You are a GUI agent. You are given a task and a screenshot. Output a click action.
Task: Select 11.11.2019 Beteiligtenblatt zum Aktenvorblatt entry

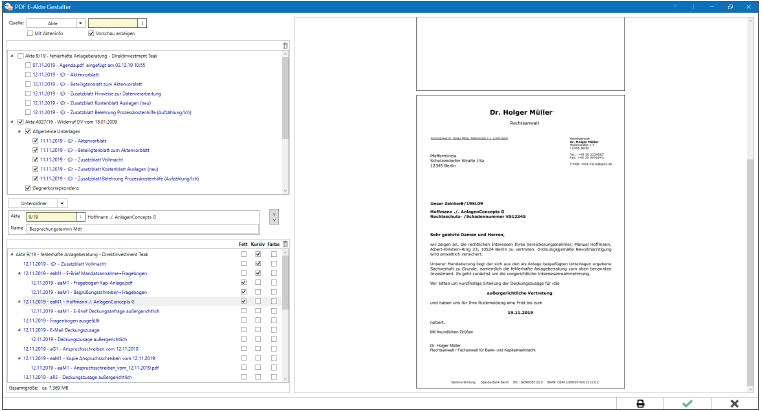[95, 150]
